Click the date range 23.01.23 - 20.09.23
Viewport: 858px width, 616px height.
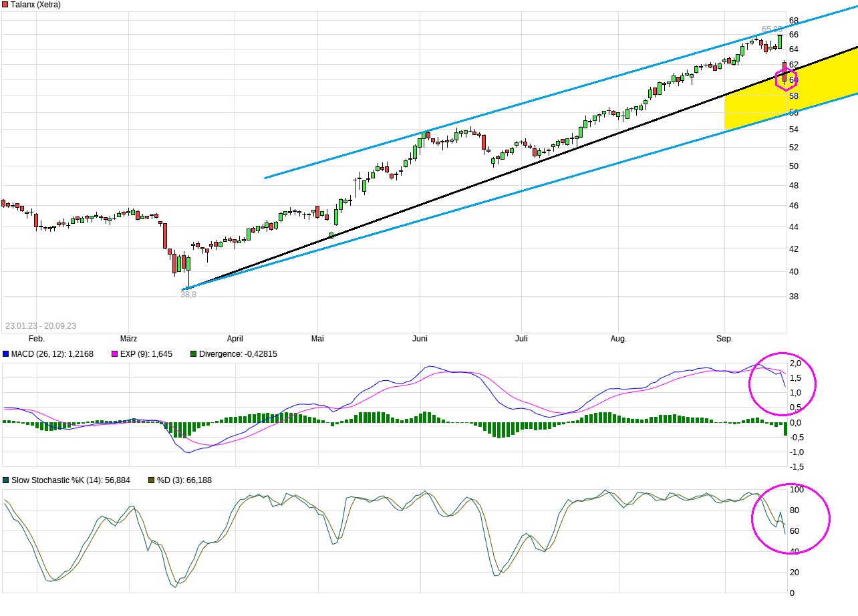click(41, 325)
